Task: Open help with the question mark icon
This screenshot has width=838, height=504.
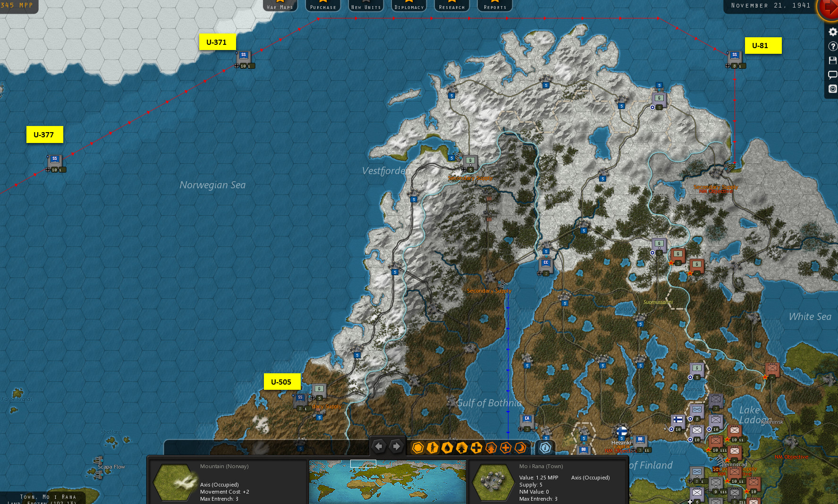Action: (833, 46)
